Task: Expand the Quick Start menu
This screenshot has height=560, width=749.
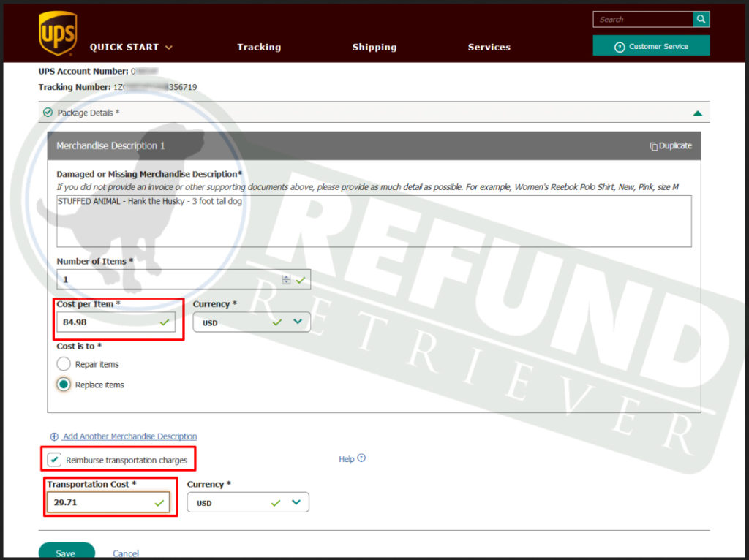Action: [131, 47]
